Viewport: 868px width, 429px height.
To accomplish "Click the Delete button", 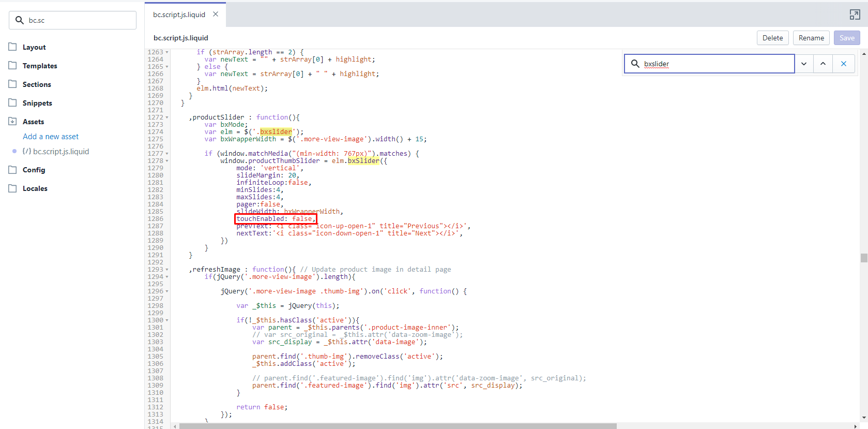I will tap(772, 38).
